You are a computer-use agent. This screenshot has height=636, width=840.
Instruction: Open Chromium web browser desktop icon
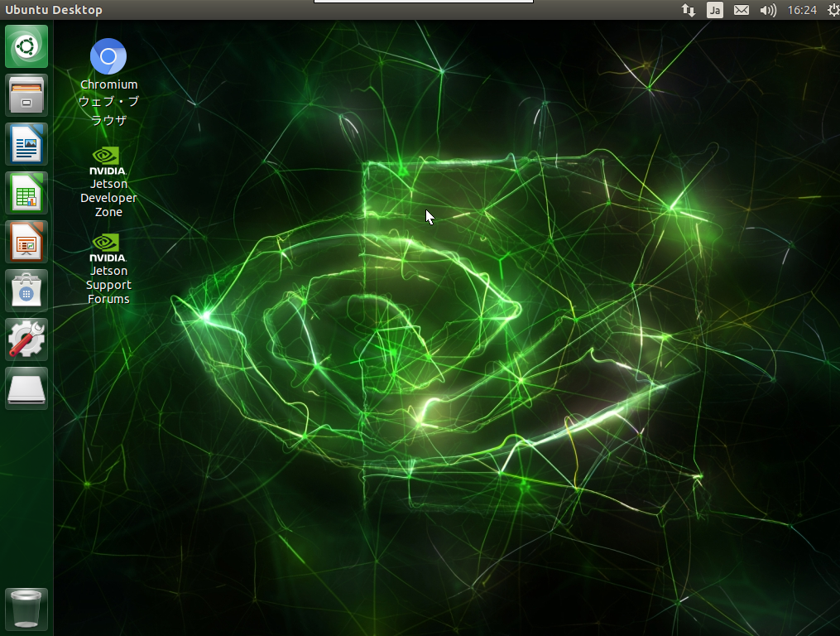point(108,82)
